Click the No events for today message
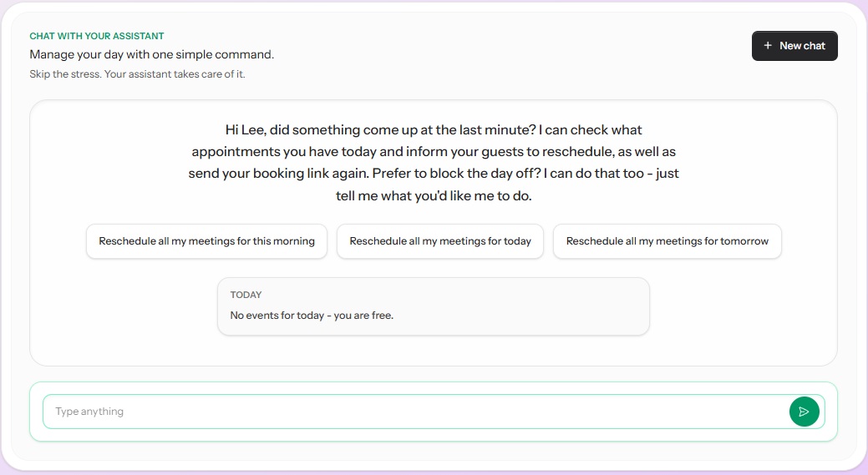The image size is (868, 475). [311, 316]
